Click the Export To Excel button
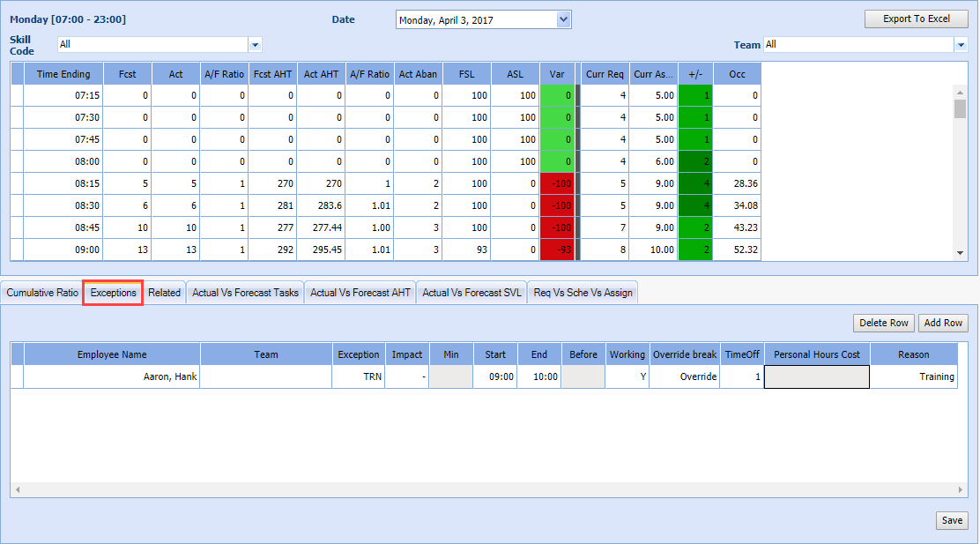This screenshot has width=980, height=544. (916, 19)
